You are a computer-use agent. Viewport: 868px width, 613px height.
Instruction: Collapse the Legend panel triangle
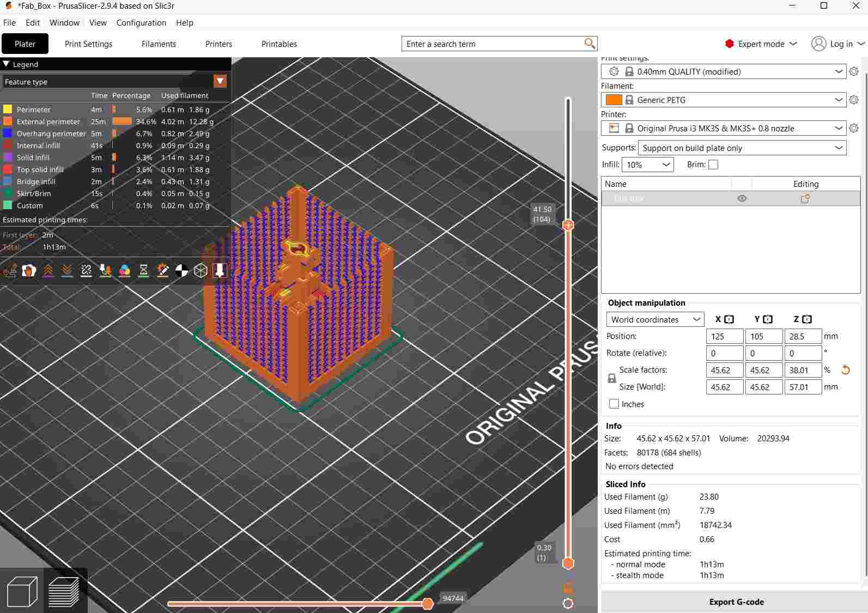(6, 64)
